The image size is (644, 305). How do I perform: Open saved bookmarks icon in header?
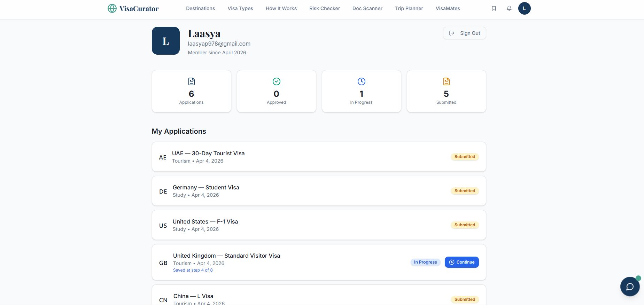coord(494,8)
